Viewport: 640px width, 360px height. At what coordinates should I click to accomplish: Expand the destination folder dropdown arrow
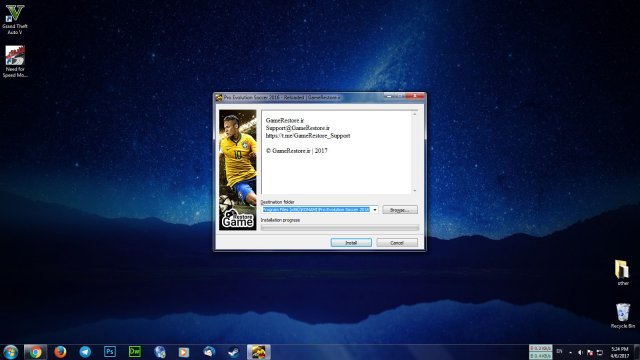375,210
